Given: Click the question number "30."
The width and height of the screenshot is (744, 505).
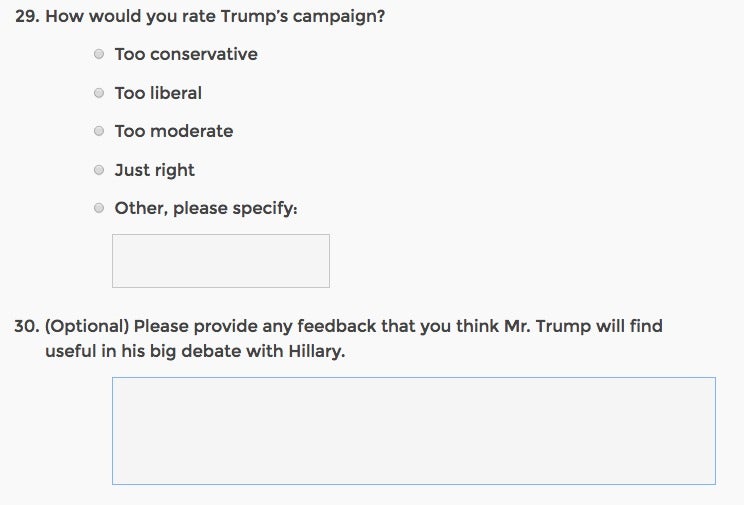Looking at the screenshot, I should [x=27, y=326].
